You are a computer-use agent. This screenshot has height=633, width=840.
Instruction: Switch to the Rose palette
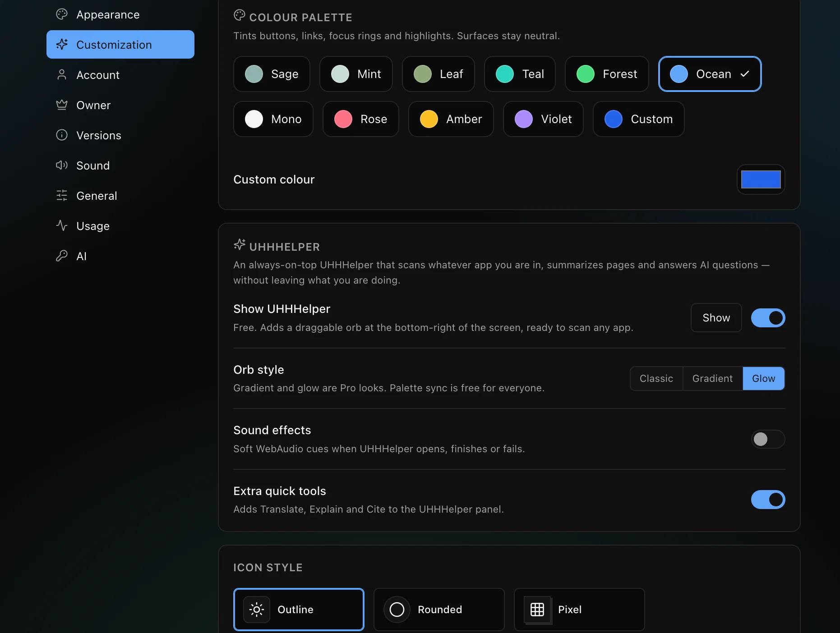[x=361, y=119]
